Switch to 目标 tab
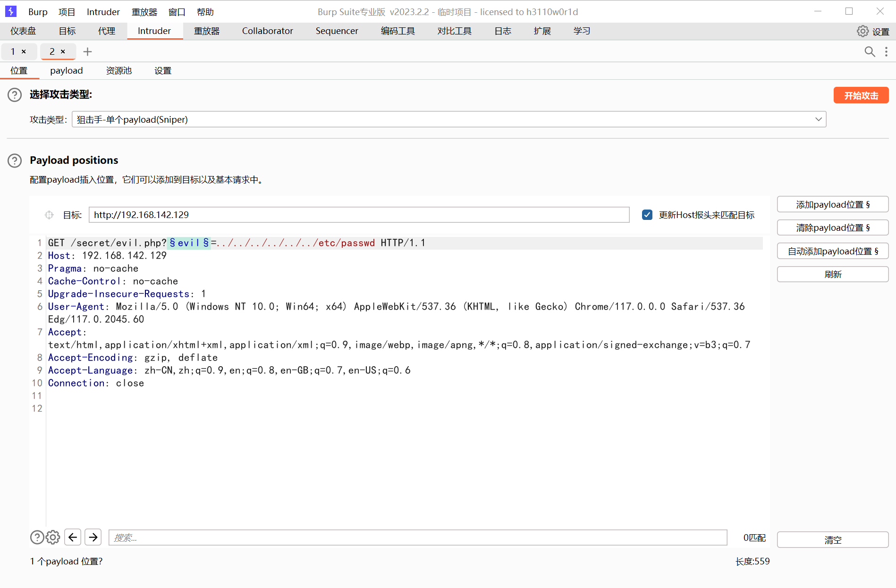The width and height of the screenshot is (896, 588). [67, 31]
